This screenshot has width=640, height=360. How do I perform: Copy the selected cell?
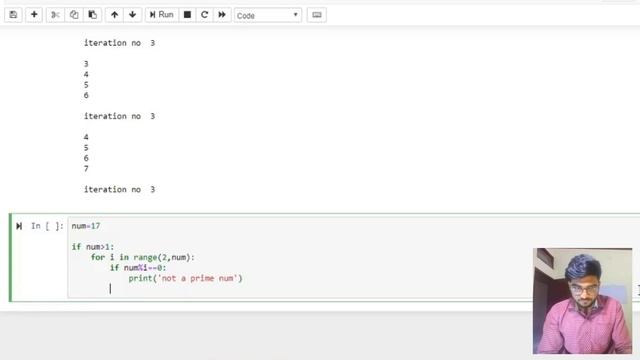[x=74, y=15]
